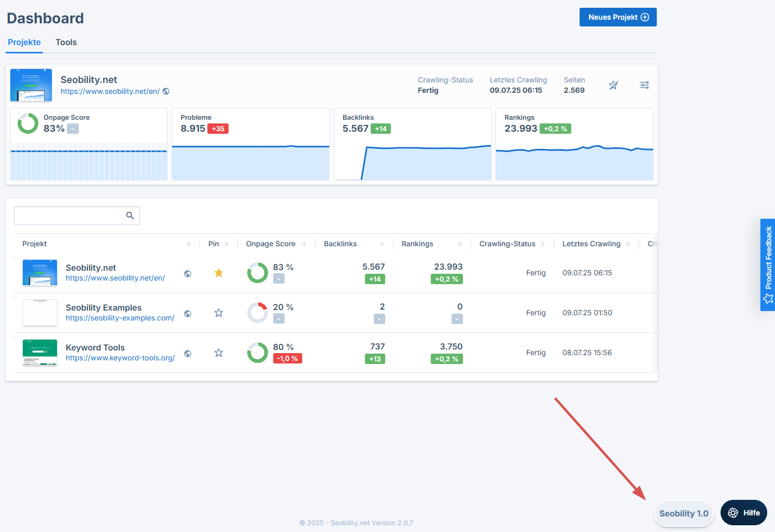
Task: Click the Hilfe lifebuoy icon
Action: point(733,513)
